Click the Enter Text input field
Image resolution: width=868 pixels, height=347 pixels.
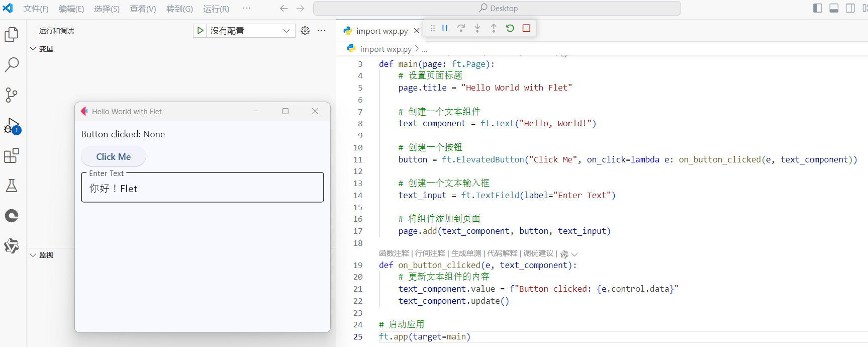[202, 189]
